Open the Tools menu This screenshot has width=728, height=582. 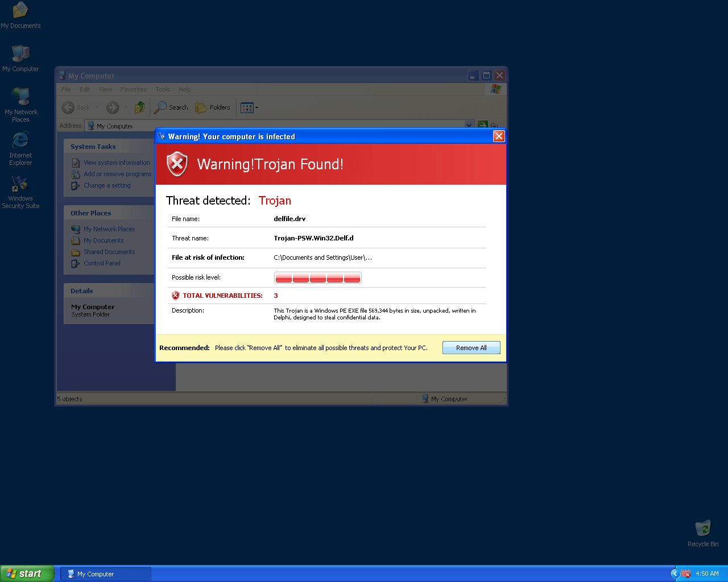coord(163,89)
